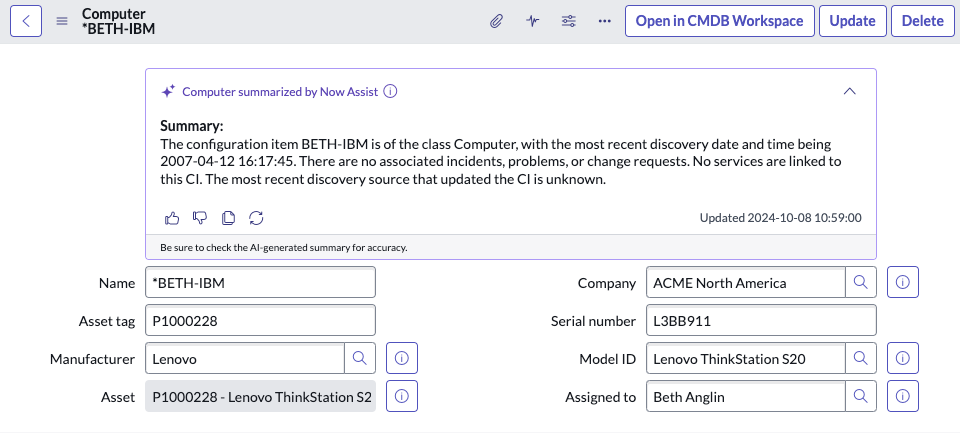Open Asset record info icon
Screen dimensions: 960x433
click(x=402, y=396)
